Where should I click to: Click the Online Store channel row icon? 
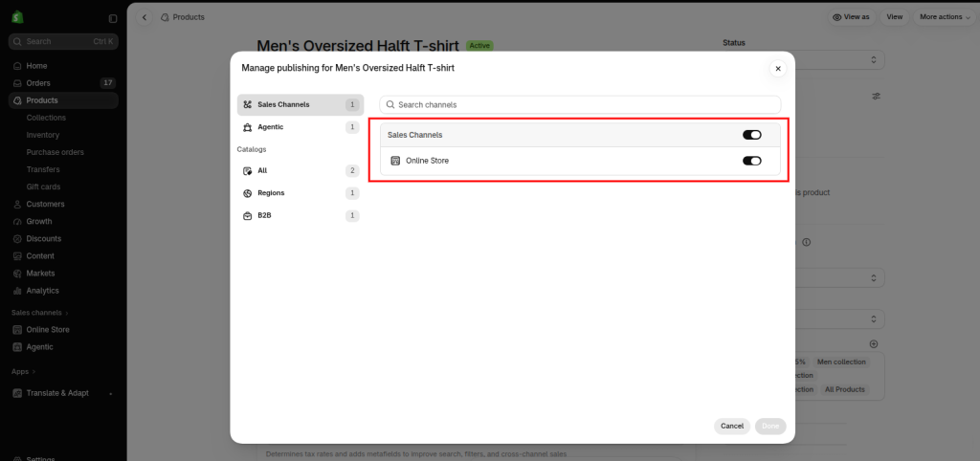click(x=395, y=161)
